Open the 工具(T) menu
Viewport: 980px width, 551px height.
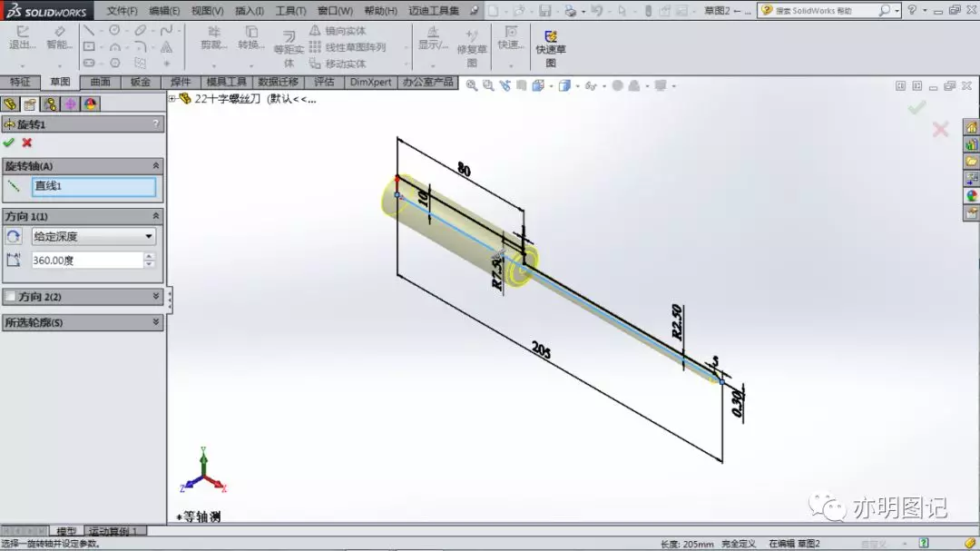290,11
